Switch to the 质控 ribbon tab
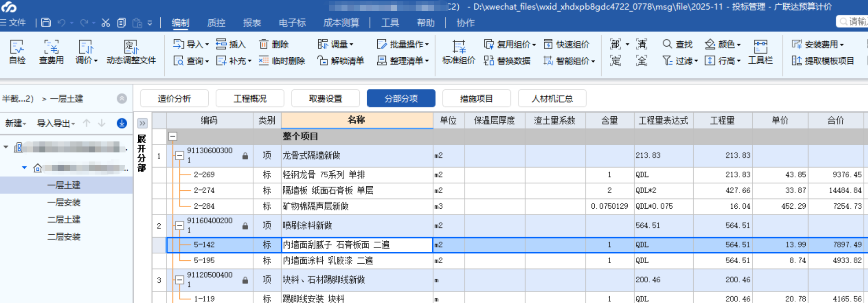 pos(216,22)
